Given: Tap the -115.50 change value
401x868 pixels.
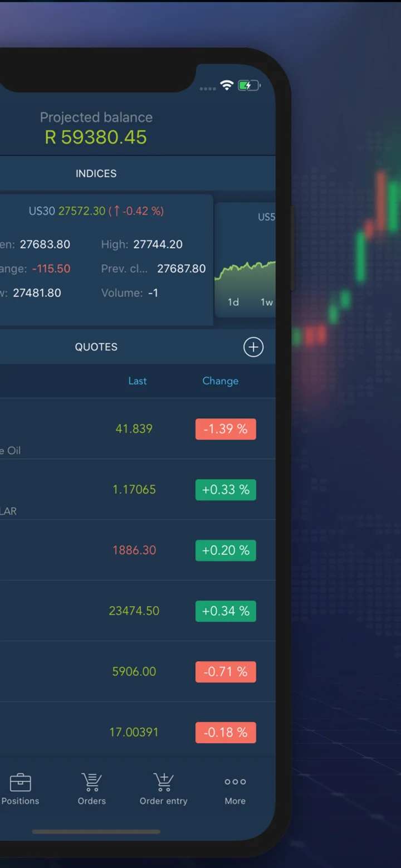Looking at the screenshot, I should [51, 269].
